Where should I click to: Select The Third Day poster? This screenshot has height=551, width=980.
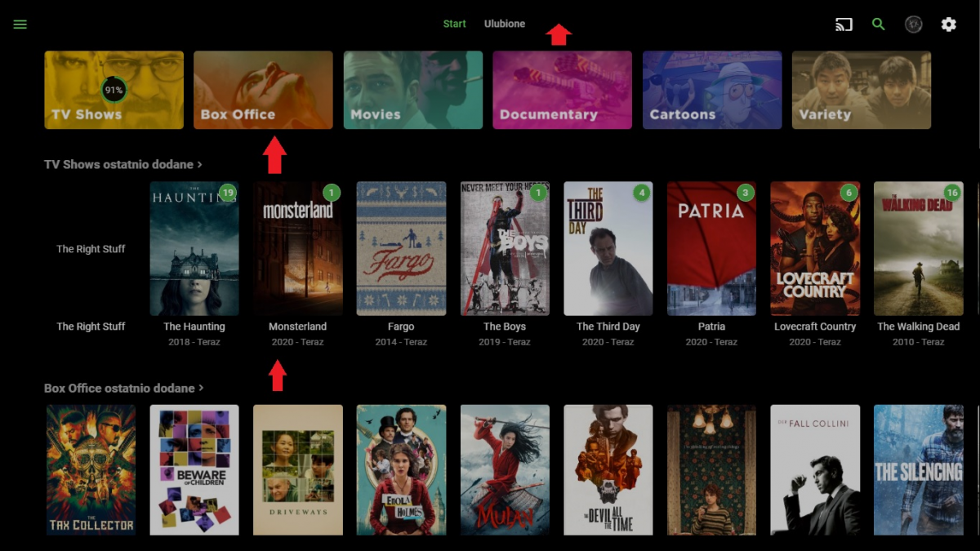(608, 248)
